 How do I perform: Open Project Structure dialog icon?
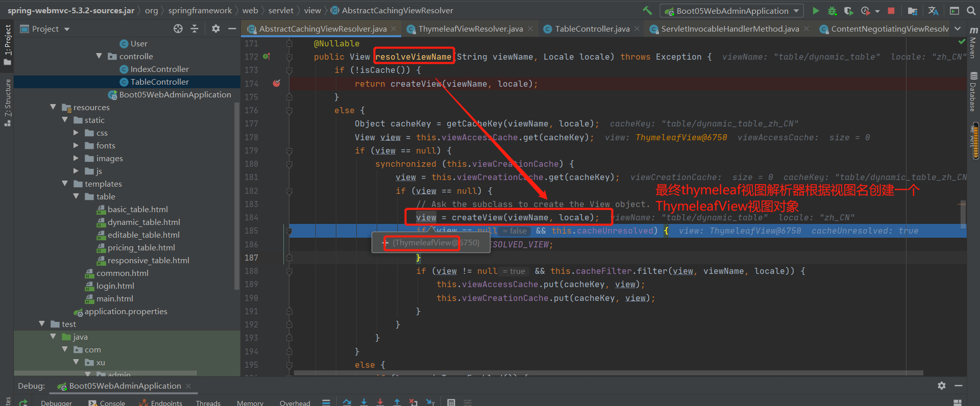click(x=913, y=10)
